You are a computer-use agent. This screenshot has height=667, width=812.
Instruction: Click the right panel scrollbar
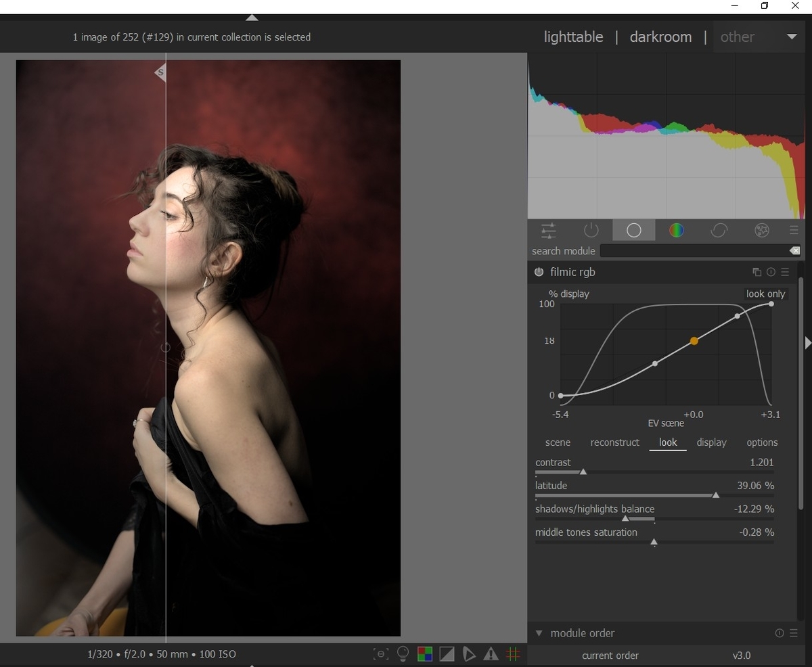[x=802, y=392]
